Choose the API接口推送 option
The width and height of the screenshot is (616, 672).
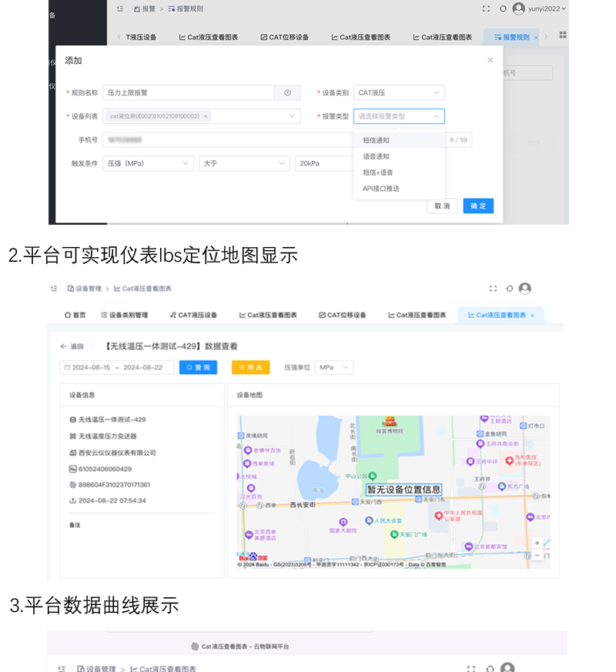(x=381, y=189)
